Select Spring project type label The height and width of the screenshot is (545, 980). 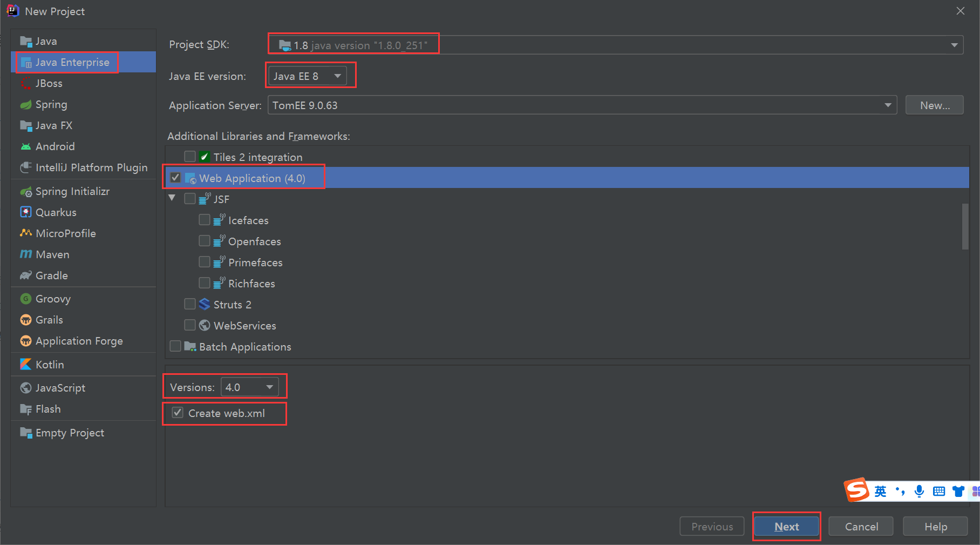coord(51,105)
